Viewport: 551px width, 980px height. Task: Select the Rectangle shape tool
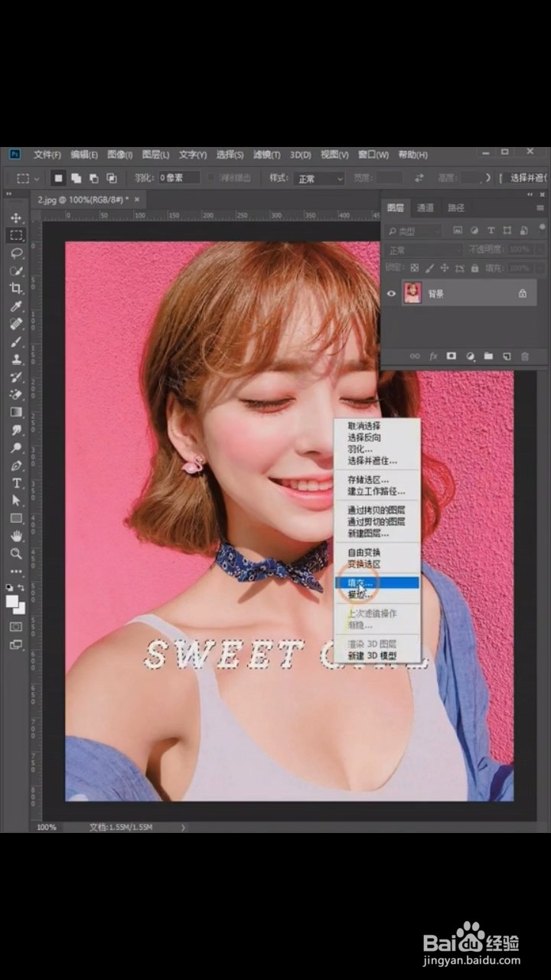click(16, 518)
